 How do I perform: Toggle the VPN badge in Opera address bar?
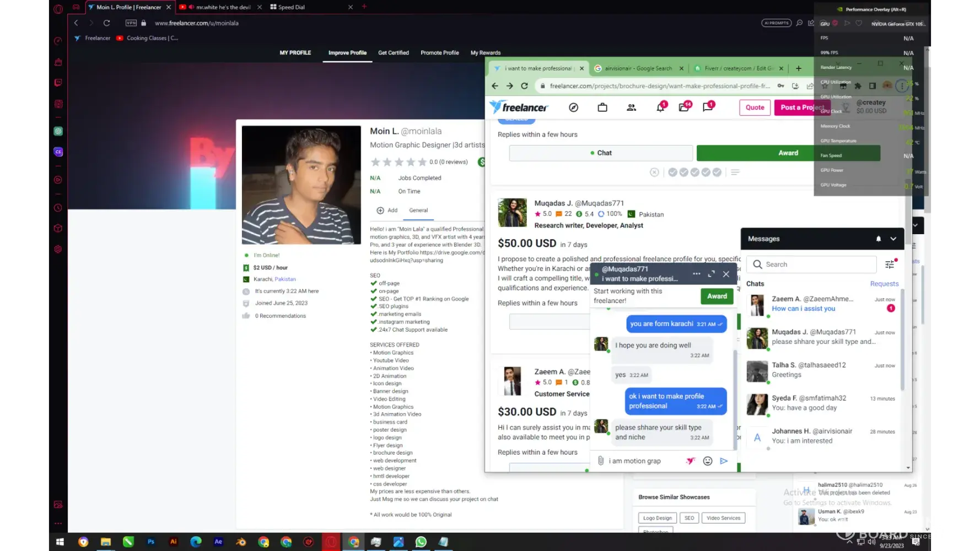[x=131, y=23]
